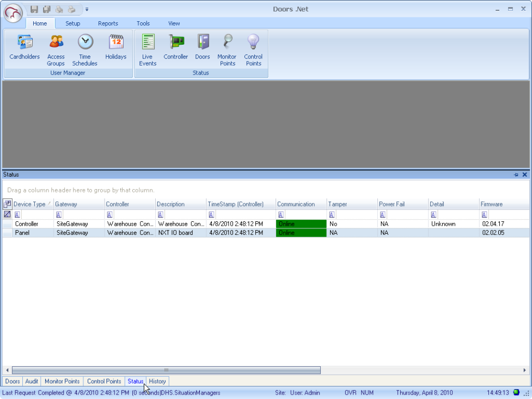The width and height of the screenshot is (532, 399).
Task: Toggle pin on the Status panel
Action: (516, 175)
